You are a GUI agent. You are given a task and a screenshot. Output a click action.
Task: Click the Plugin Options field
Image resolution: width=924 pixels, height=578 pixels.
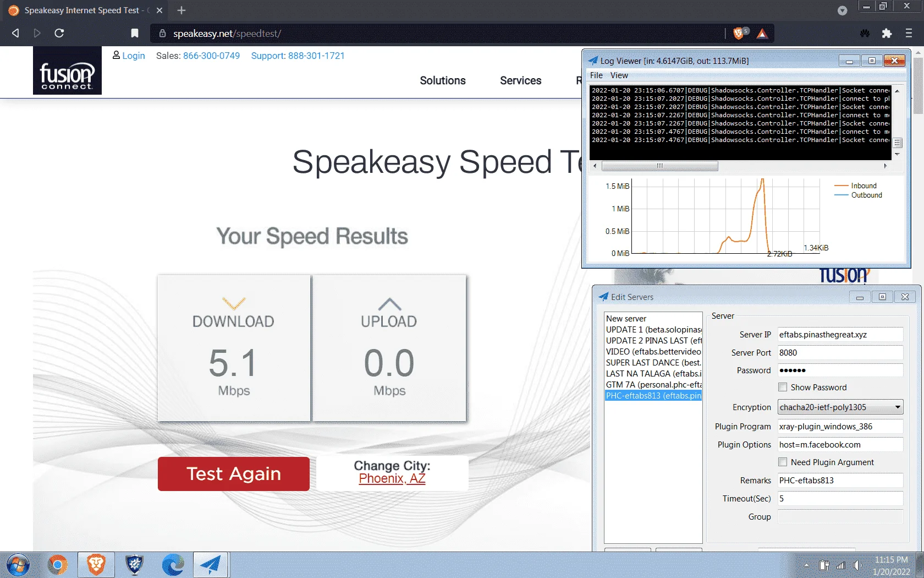(840, 445)
